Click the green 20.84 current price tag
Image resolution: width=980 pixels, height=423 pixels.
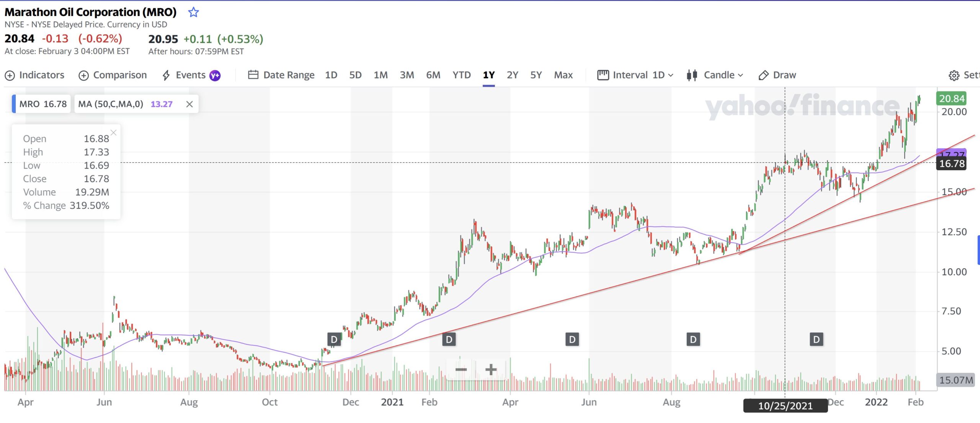[951, 99]
